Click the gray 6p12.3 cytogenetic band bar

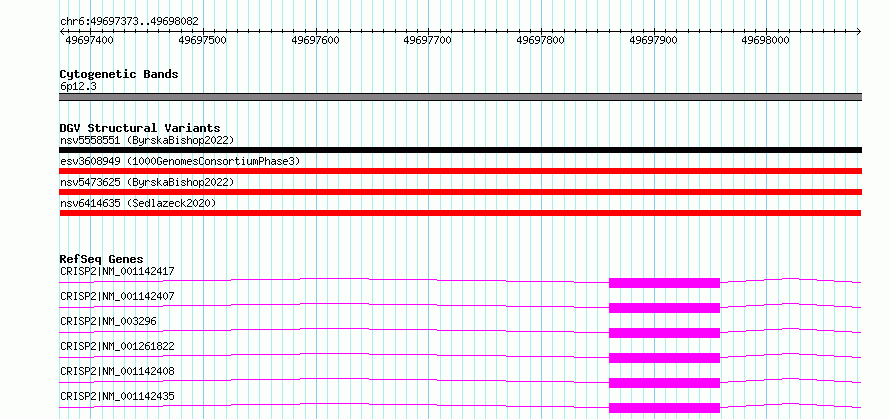[x=461, y=97]
